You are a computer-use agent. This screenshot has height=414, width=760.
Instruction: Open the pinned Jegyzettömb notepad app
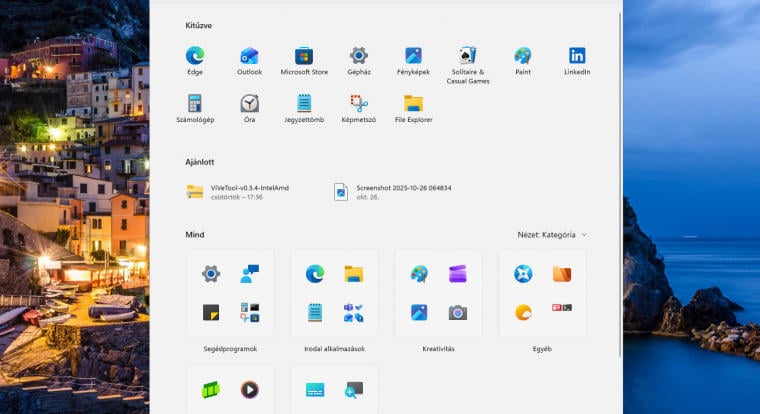(304, 109)
